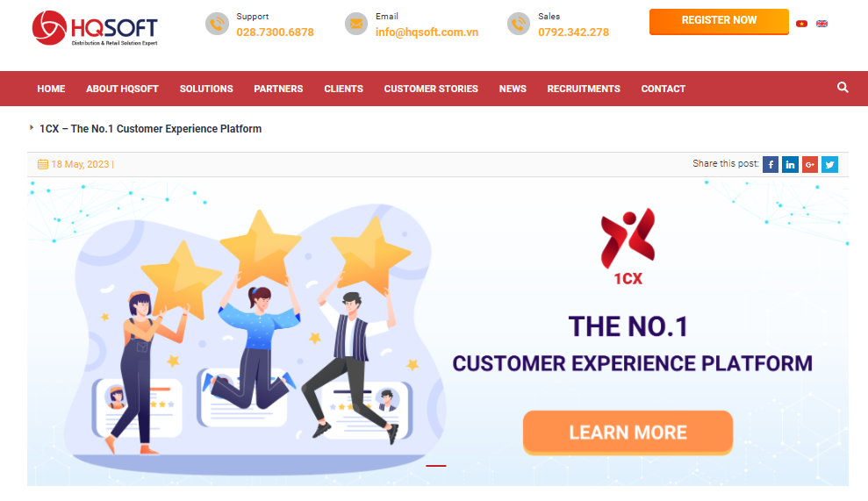Open the Solutions menu
This screenshot has width=868, height=501.
tap(206, 89)
